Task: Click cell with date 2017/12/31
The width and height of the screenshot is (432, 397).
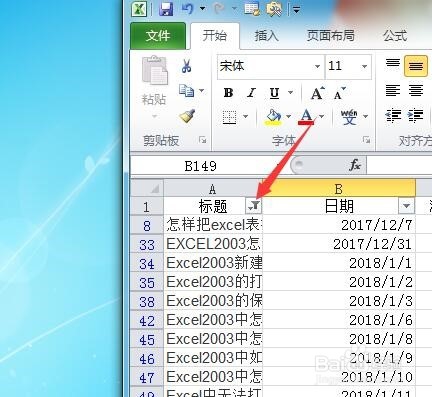Action: (339, 244)
